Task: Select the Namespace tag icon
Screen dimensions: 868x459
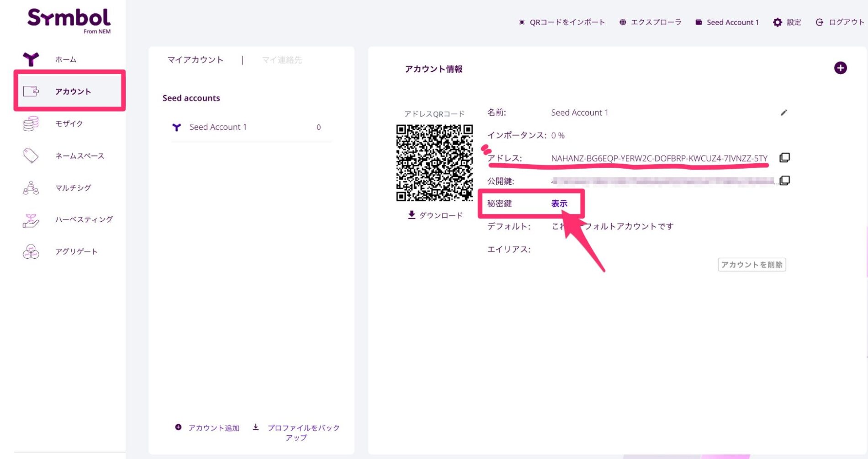Action: click(31, 156)
